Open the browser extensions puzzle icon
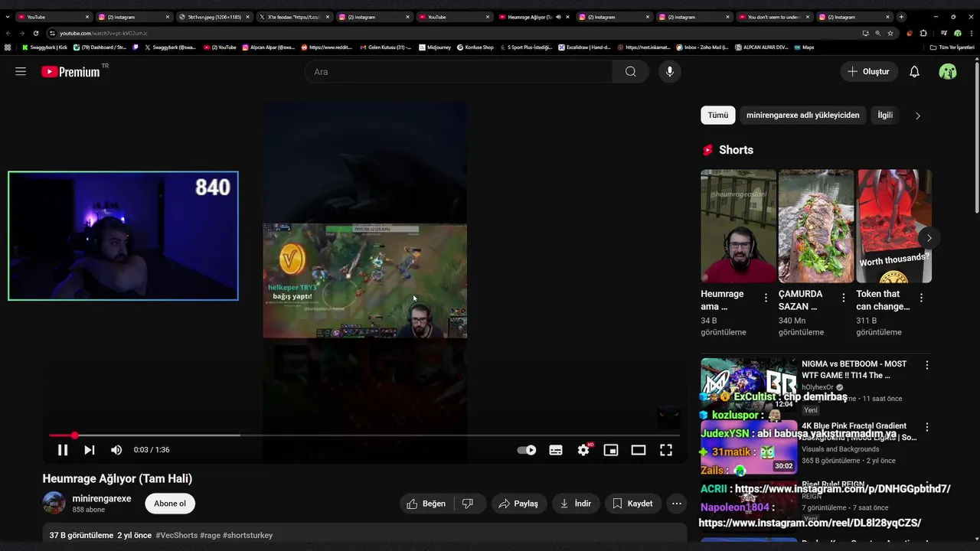Image resolution: width=980 pixels, height=551 pixels. pyautogui.click(x=923, y=33)
